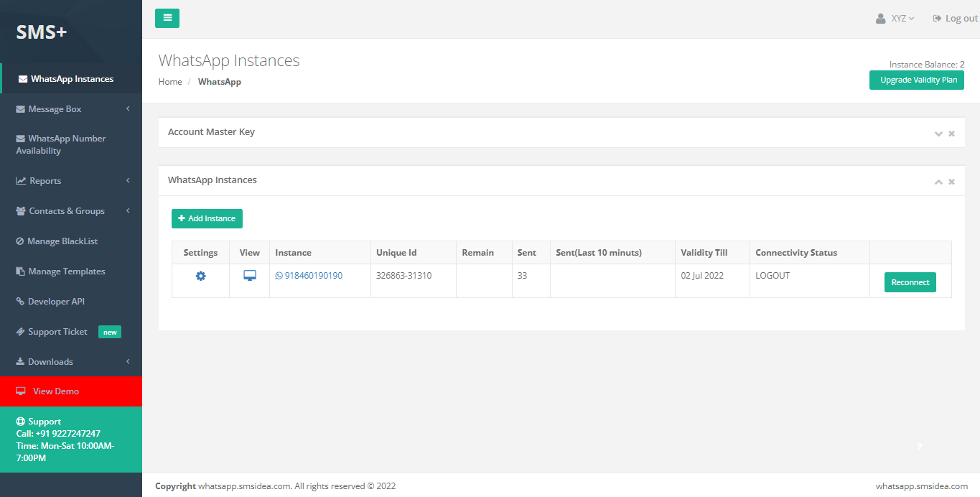Add a new WhatsApp instance
The image size is (980, 497).
207,218
